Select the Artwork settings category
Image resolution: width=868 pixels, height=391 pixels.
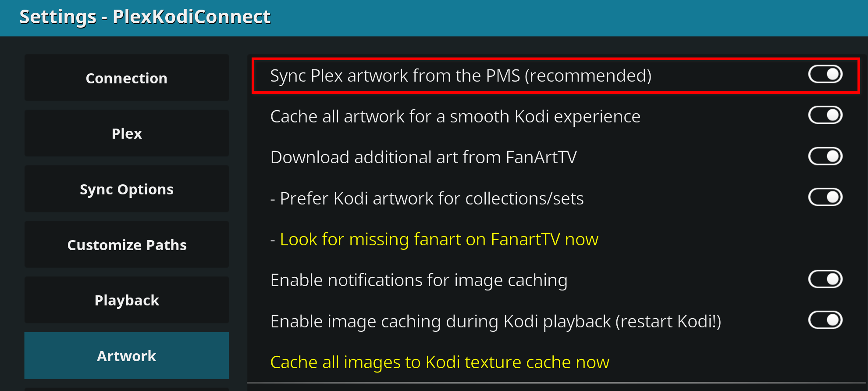click(126, 356)
